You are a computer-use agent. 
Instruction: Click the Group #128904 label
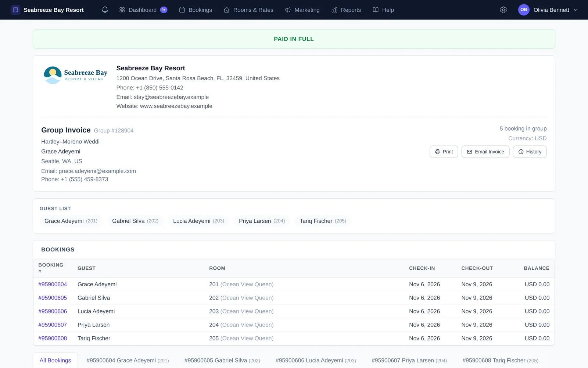(x=114, y=131)
